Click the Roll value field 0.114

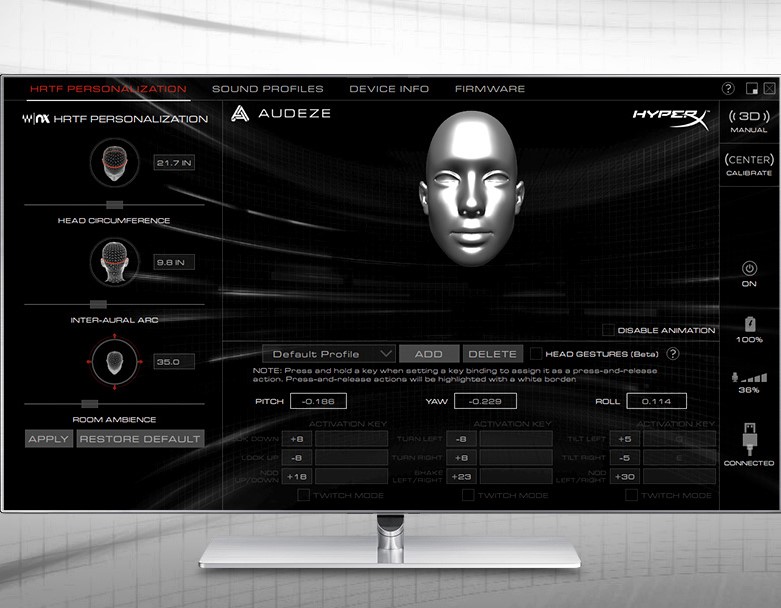tap(656, 401)
